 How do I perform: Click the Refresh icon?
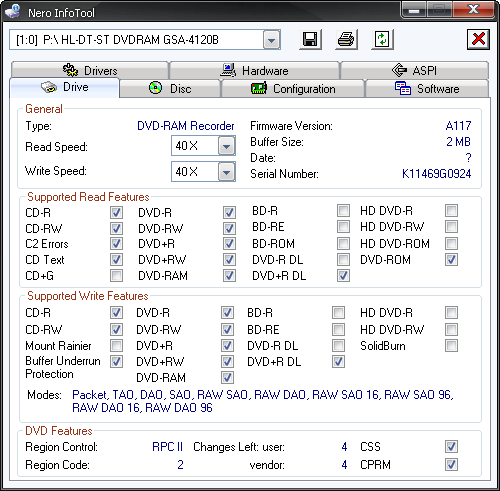tap(382, 39)
